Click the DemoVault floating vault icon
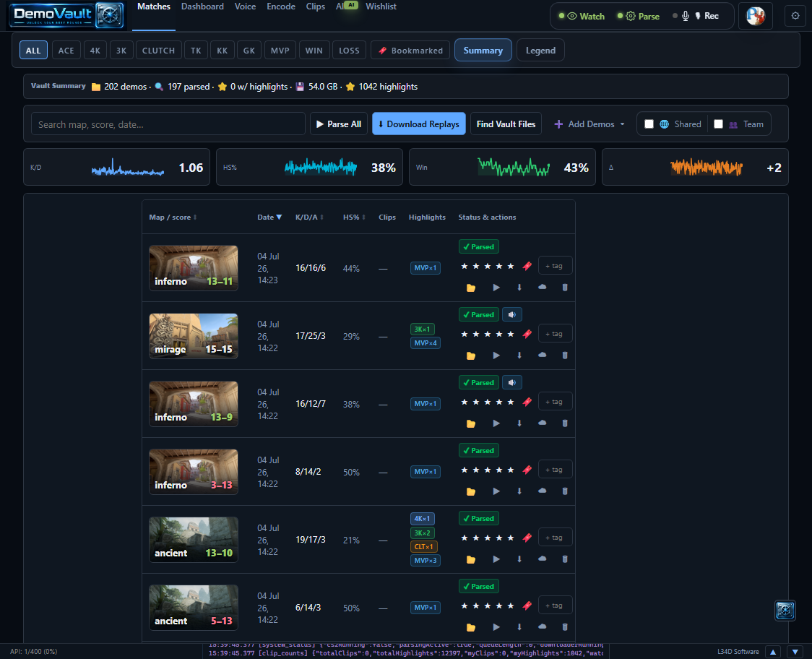Screen dimensions: 812x659 (785, 611)
